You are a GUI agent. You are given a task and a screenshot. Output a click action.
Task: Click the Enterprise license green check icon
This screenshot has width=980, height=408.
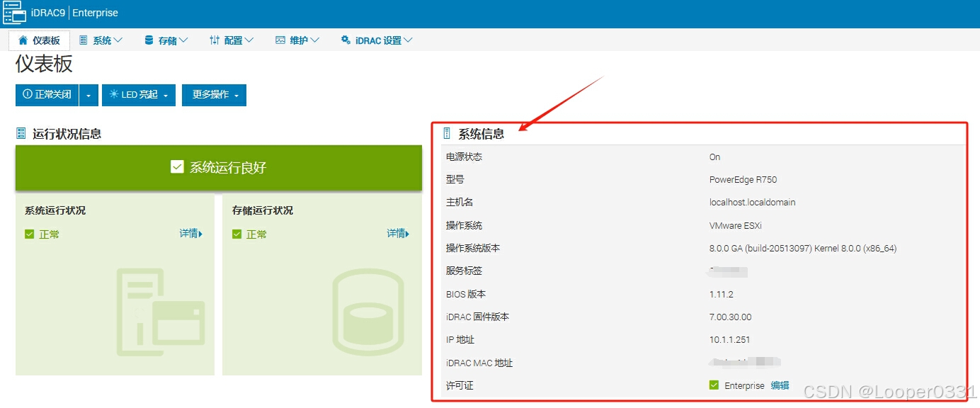714,385
